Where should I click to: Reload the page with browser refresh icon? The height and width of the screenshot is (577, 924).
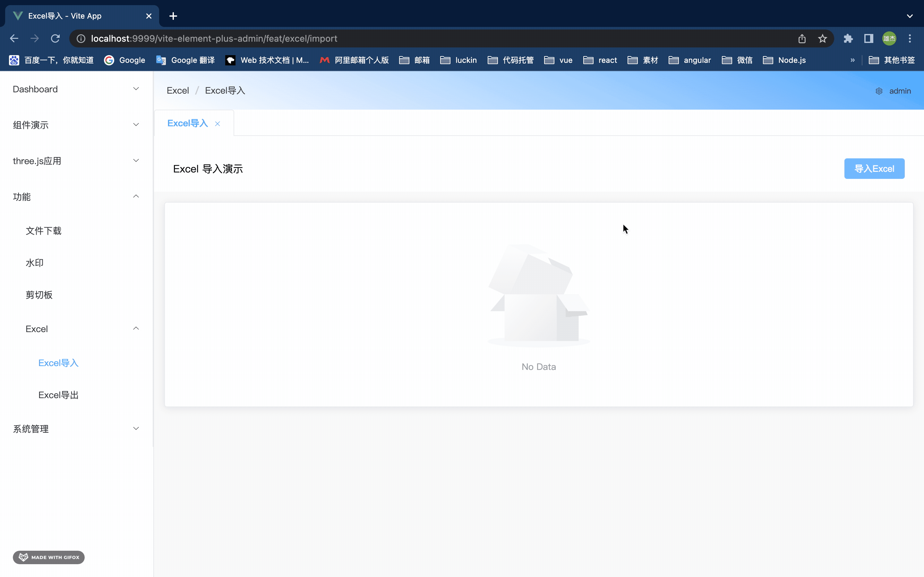click(x=56, y=38)
